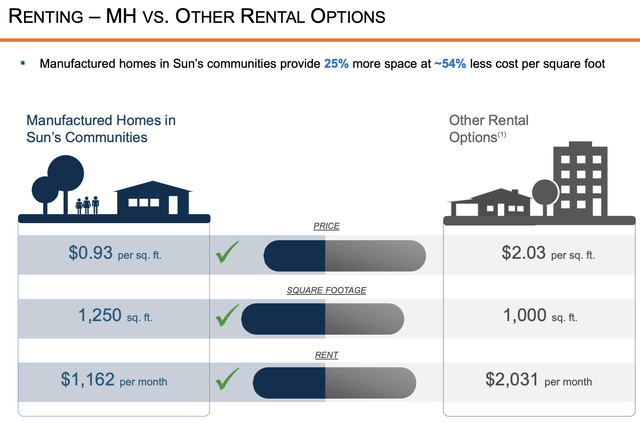Click the Other Rental Options heading
Viewport: 640px width, 423px height.
coord(488,128)
